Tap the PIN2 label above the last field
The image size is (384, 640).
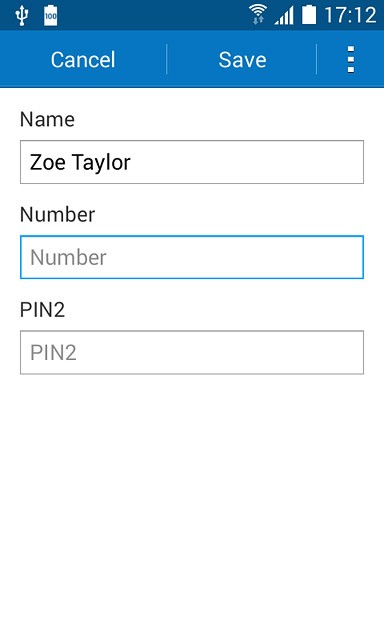pyautogui.click(x=42, y=310)
